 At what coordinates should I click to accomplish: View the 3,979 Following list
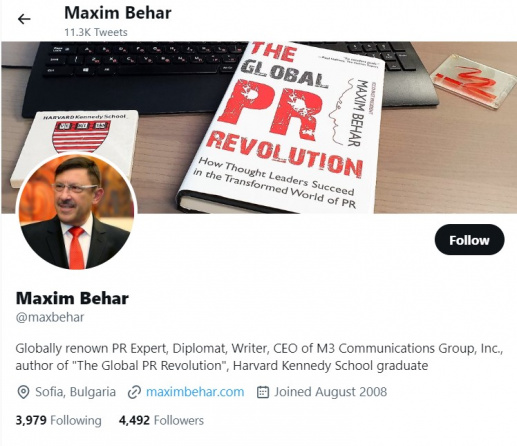pos(58,420)
